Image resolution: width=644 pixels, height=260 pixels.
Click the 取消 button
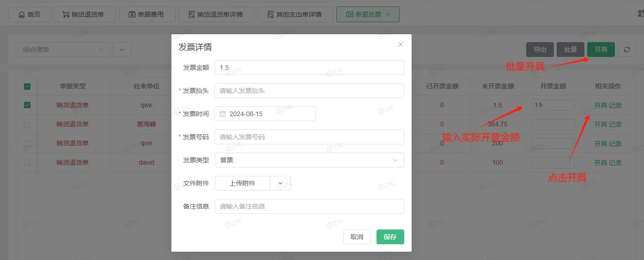(x=357, y=237)
